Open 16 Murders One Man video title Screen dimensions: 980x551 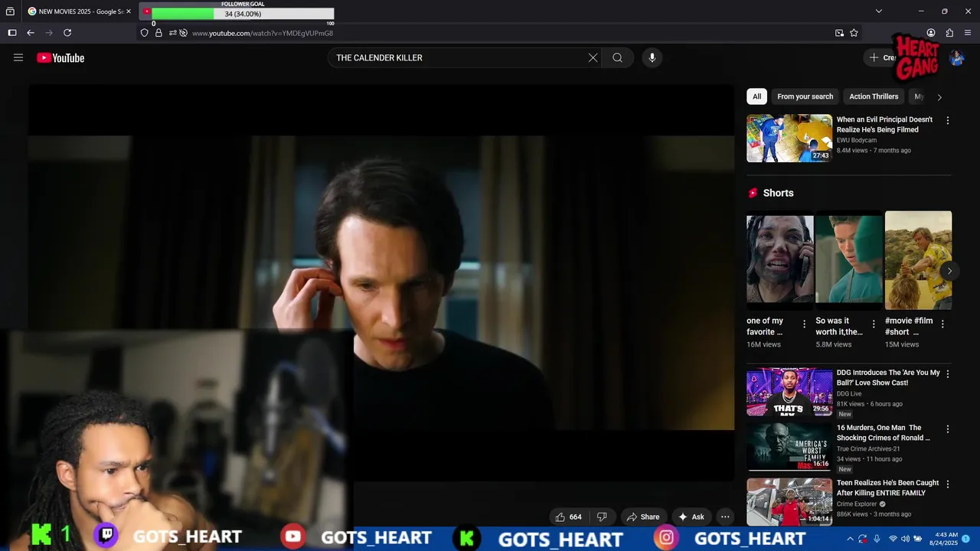click(x=884, y=433)
